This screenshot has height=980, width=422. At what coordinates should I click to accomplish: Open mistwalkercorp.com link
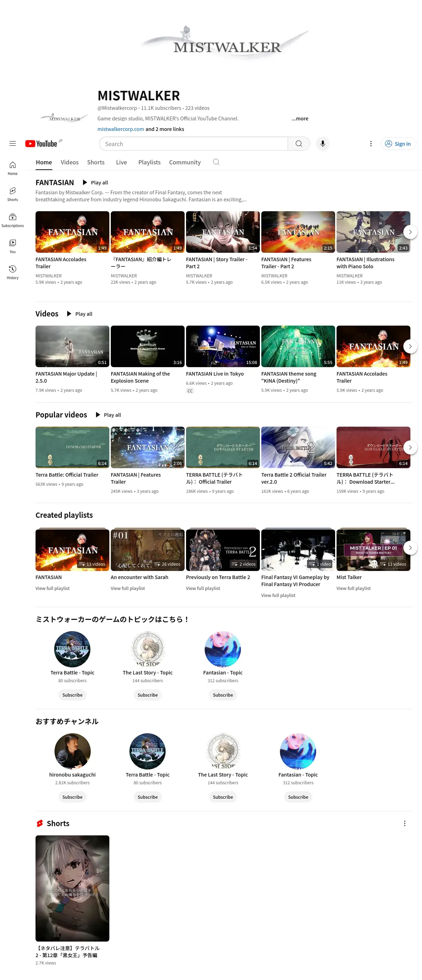(x=121, y=129)
